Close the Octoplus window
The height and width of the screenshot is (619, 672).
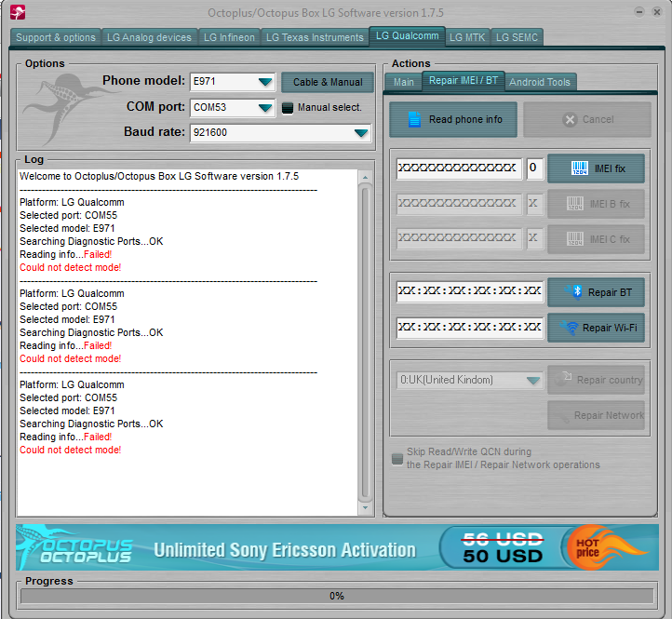pyautogui.click(x=656, y=12)
